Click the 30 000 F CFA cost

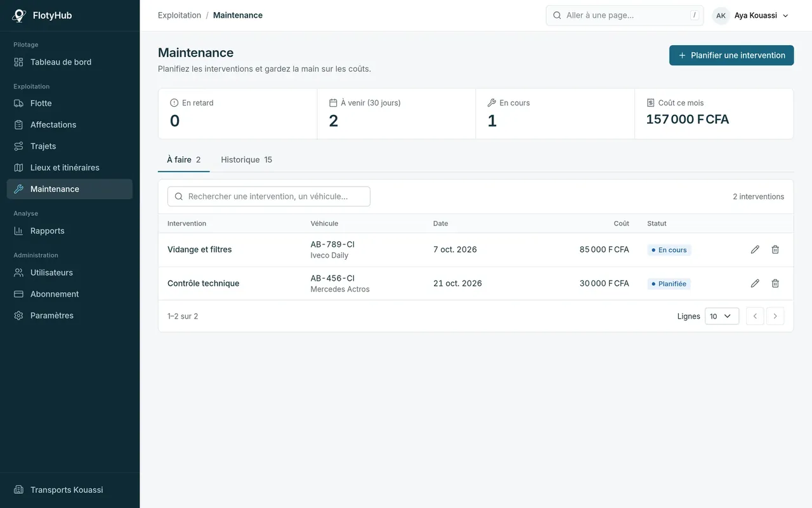(x=604, y=283)
